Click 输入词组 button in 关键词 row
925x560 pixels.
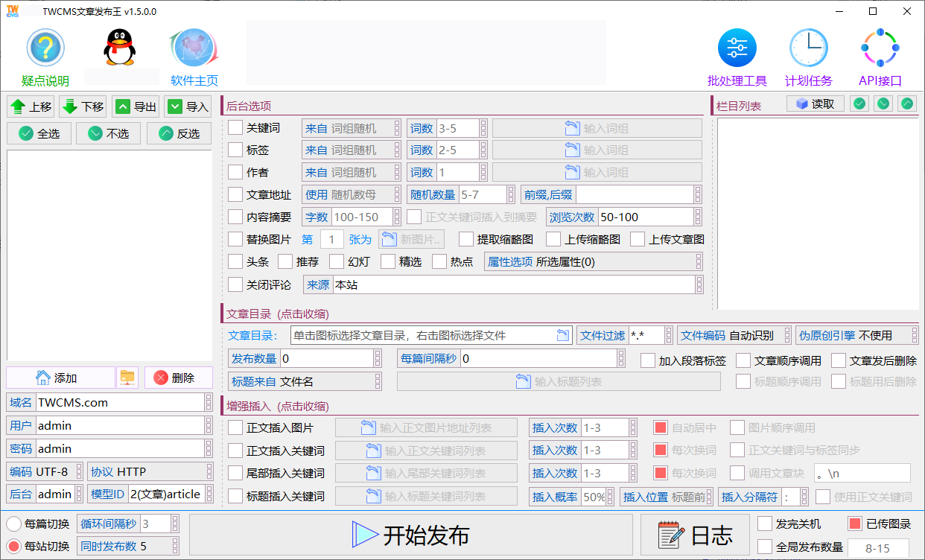click(597, 128)
